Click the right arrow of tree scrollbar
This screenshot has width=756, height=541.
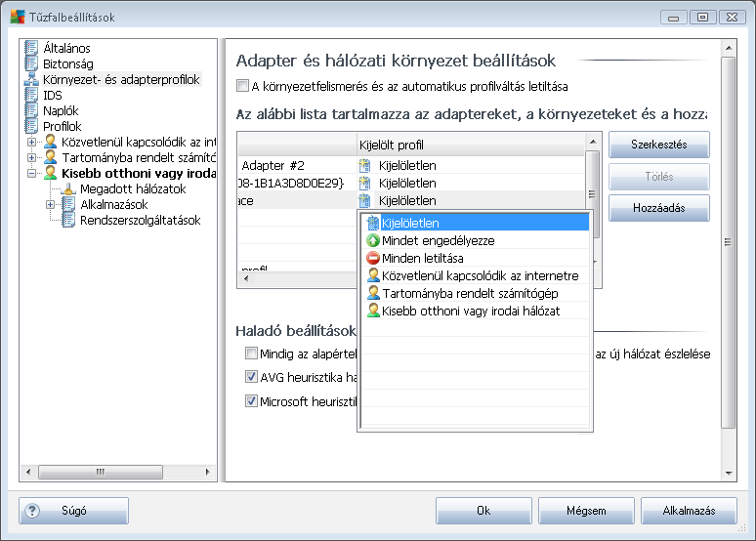(208, 472)
